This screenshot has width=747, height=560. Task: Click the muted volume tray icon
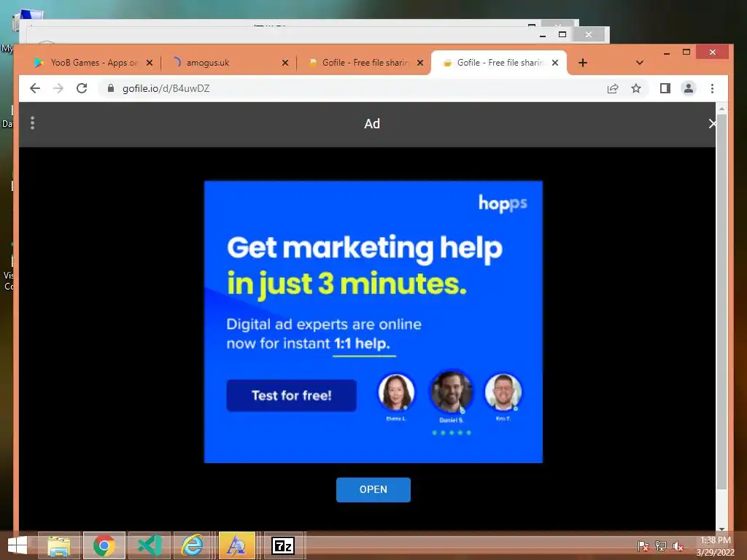[x=678, y=546]
